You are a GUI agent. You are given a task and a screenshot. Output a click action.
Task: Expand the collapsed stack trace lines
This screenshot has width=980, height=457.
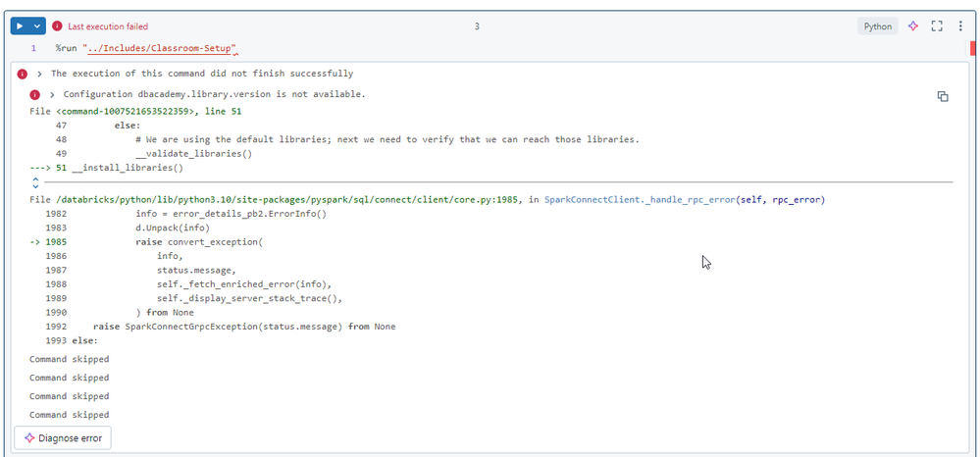(x=35, y=181)
